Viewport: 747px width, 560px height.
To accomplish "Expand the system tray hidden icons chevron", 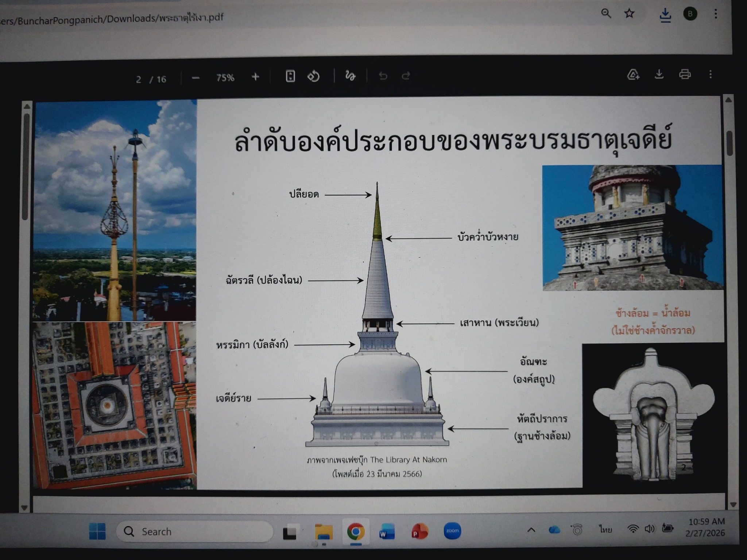I will 531,530.
